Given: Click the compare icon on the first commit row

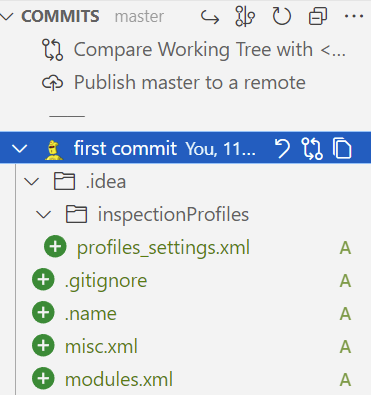Looking at the screenshot, I should (x=312, y=148).
